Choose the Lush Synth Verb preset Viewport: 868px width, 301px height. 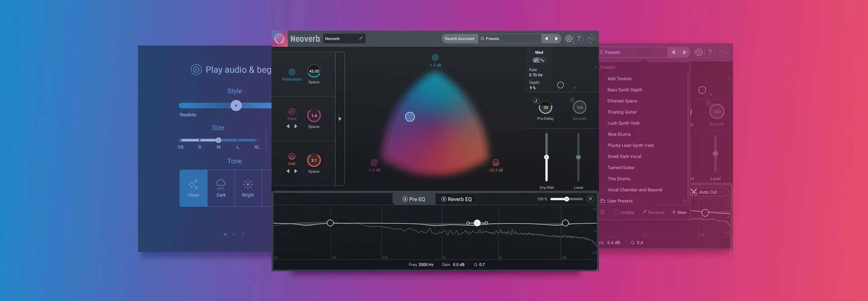[x=624, y=123]
